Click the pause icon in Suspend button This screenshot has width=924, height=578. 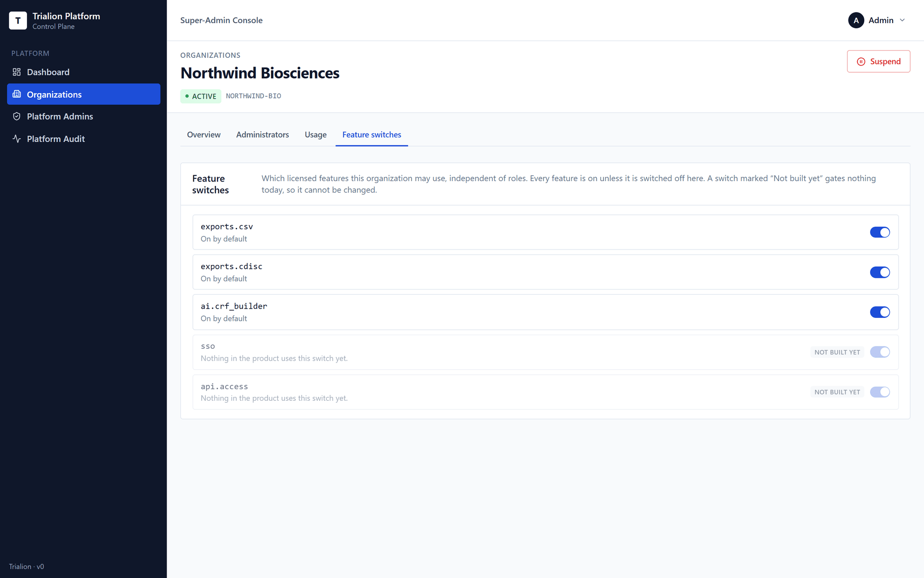click(x=861, y=62)
